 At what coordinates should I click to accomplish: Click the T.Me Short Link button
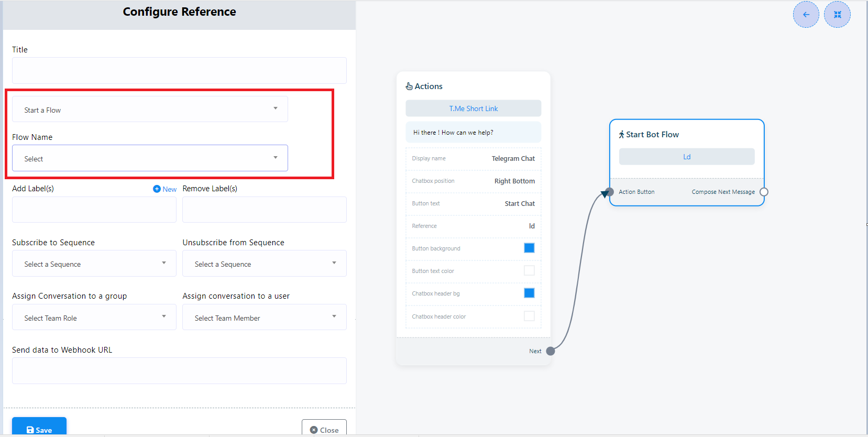(473, 108)
